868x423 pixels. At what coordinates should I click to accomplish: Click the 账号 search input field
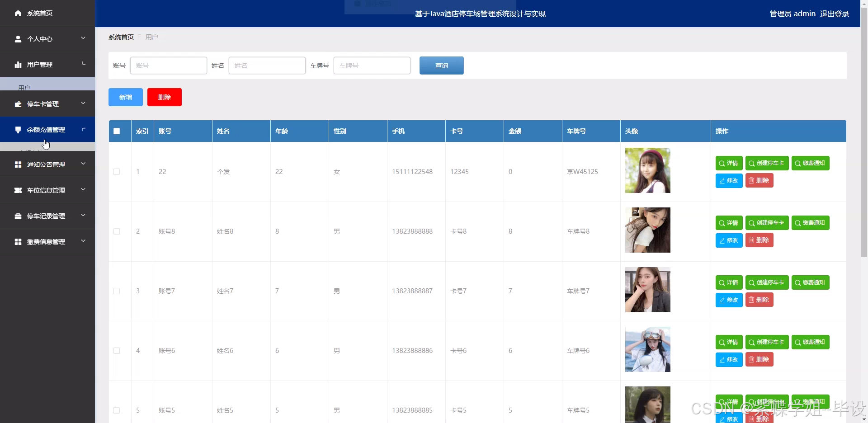[x=169, y=66]
